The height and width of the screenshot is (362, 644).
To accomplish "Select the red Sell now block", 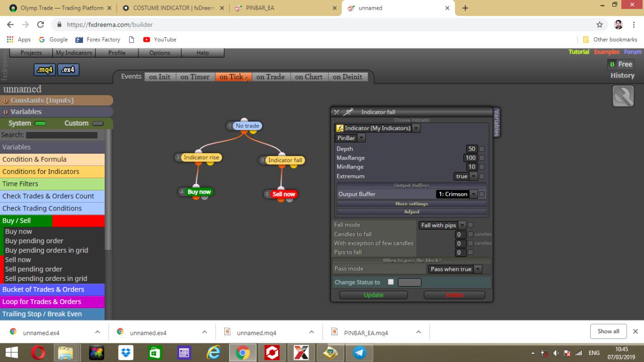I will click(284, 194).
